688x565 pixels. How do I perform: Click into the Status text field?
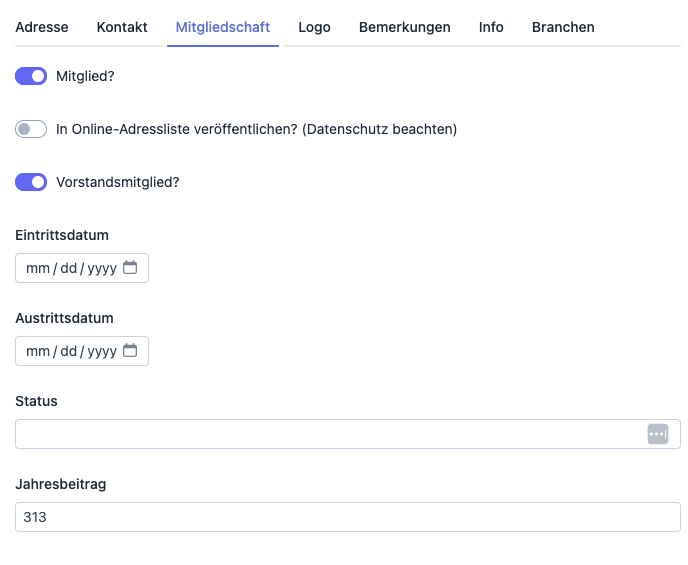click(x=330, y=434)
